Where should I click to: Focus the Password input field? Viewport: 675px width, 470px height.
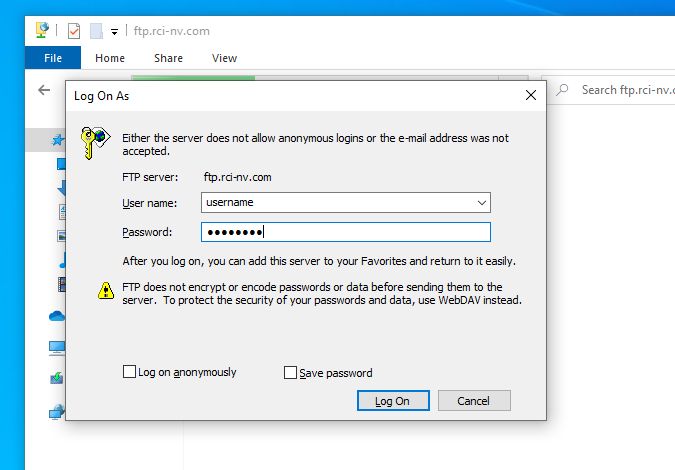346,232
